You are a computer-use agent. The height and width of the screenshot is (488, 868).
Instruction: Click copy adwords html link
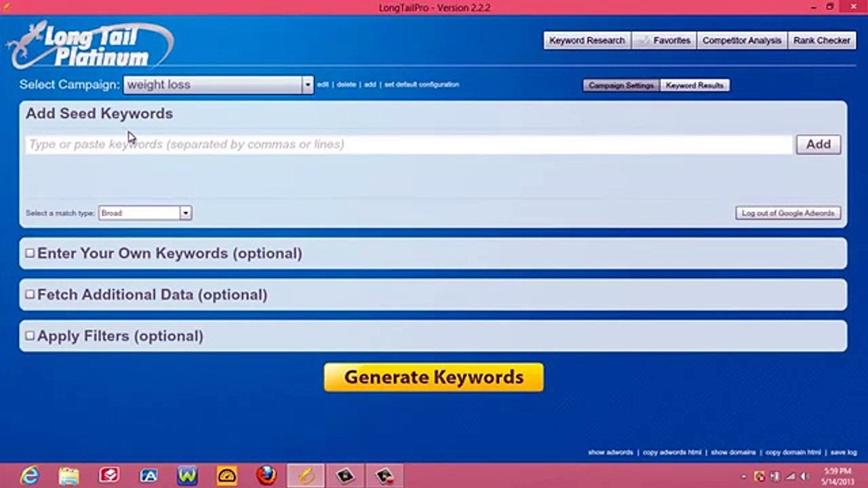point(672,452)
